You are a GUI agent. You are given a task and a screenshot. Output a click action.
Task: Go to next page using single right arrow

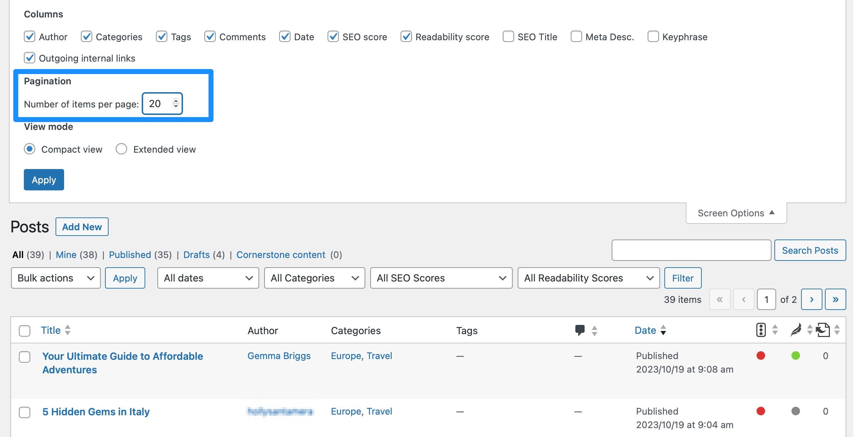tap(812, 299)
